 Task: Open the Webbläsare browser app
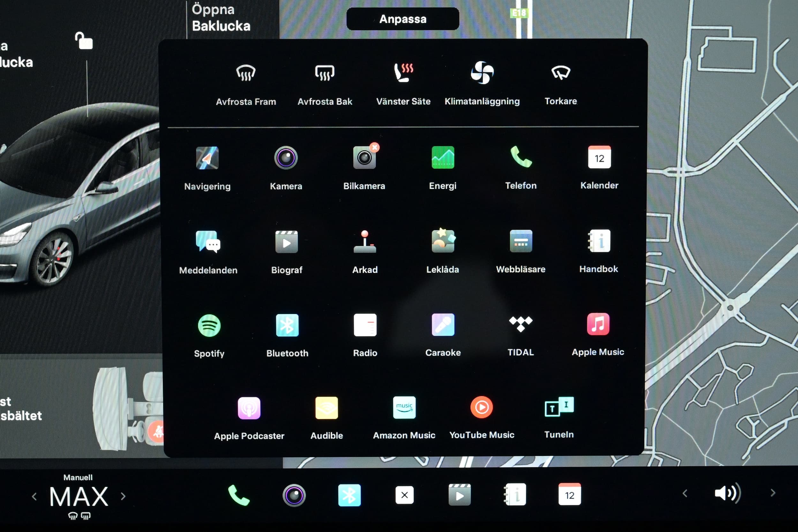pos(521,241)
